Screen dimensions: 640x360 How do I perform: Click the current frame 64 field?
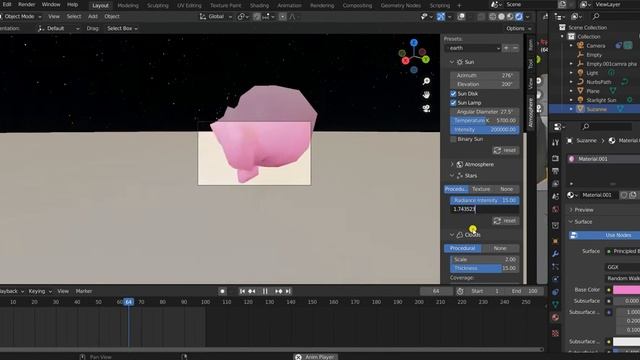tap(436, 291)
